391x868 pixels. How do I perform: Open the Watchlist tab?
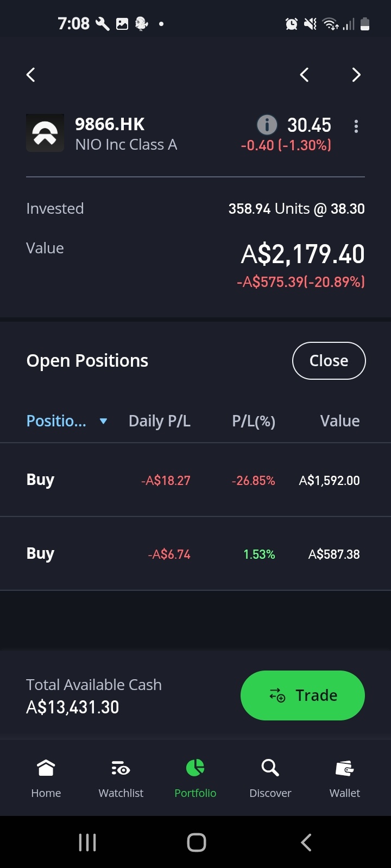(121, 778)
